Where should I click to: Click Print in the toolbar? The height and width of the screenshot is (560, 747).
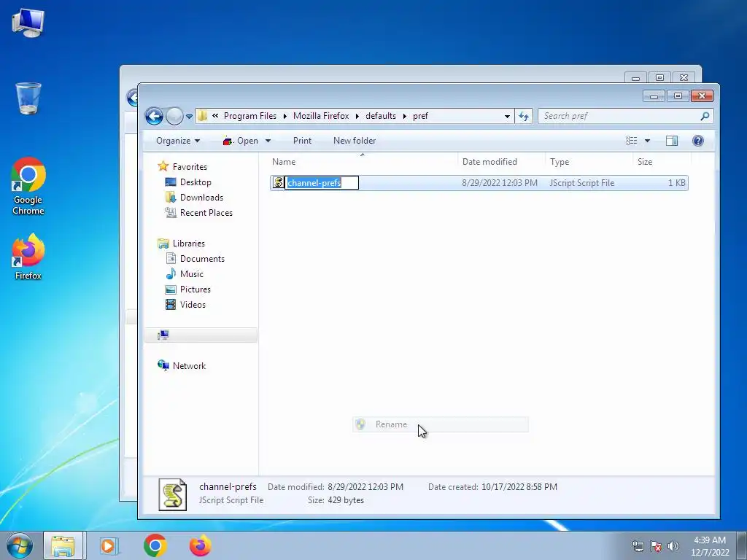point(302,141)
